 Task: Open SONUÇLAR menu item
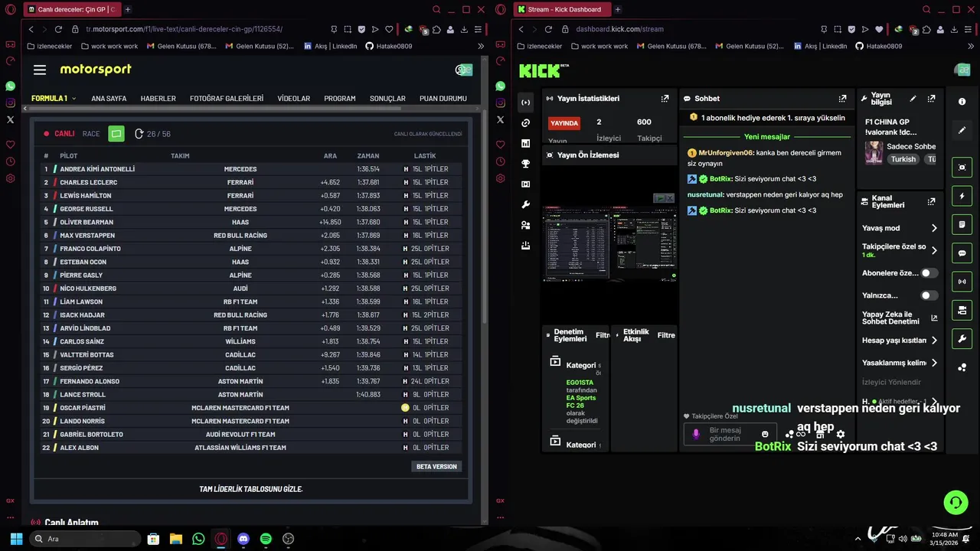[x=387, y=99]
